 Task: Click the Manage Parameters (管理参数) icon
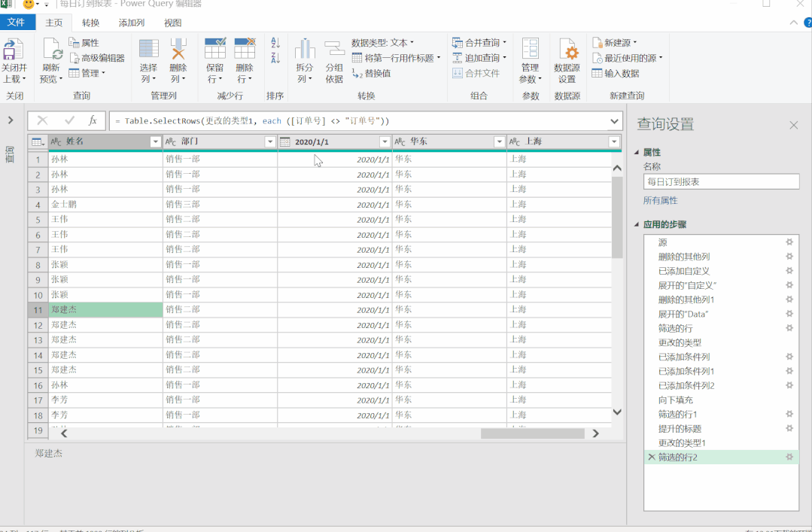pyautogui.click(x=530, y=48)
